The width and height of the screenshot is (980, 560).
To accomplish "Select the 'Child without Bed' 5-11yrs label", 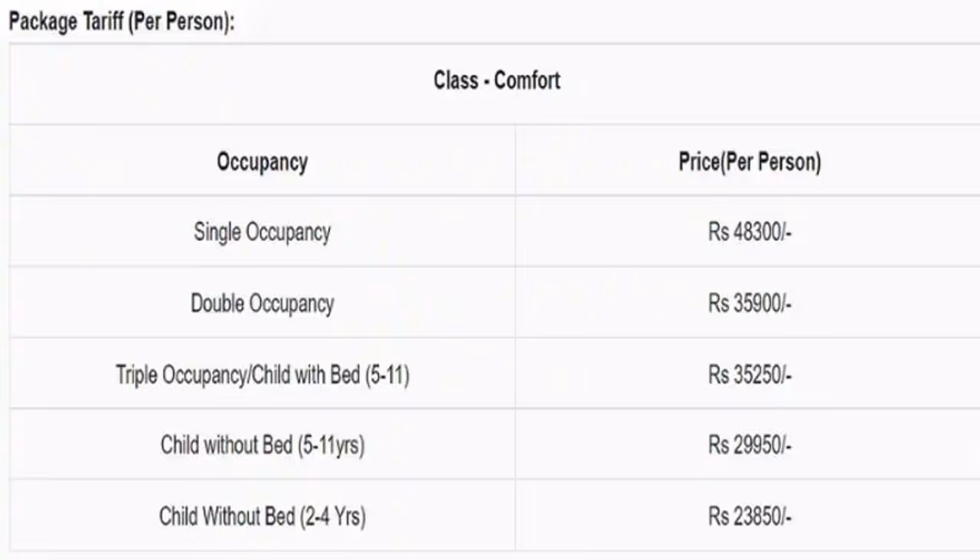I will [226, 445].
